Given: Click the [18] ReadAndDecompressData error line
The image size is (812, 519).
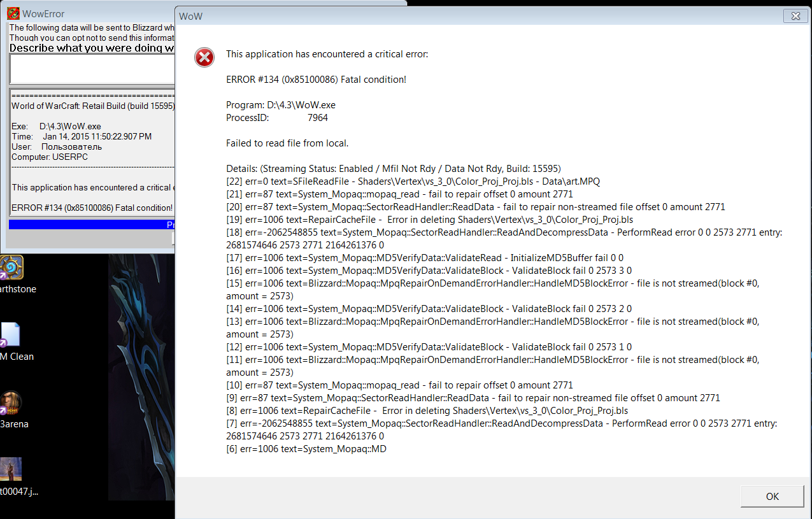Looking at the screenshot, I should click(x=504, y=239).
